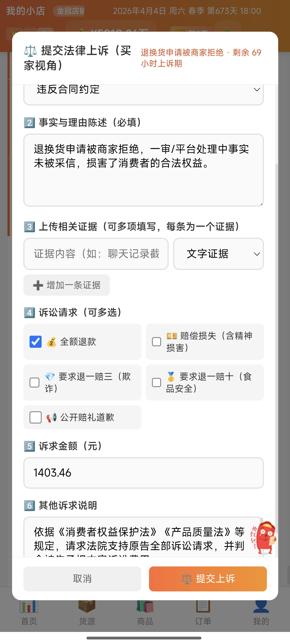
Task: Check 赔偿损失（含精神损害）option
Action: click(157, 342)
